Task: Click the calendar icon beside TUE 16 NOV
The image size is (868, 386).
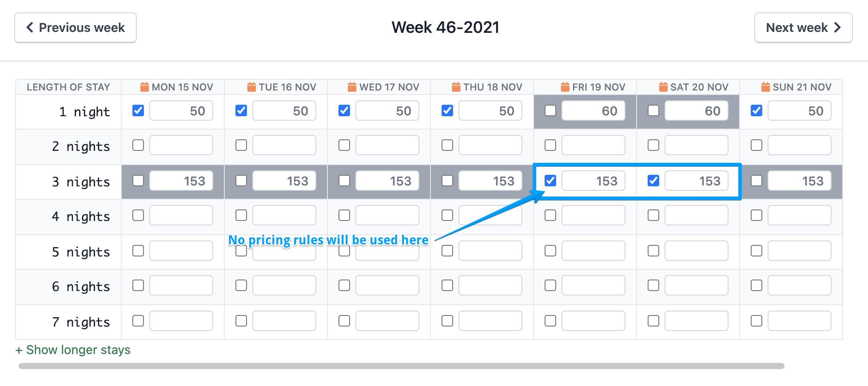Action: pyautogui.click(x=251, y=87)
